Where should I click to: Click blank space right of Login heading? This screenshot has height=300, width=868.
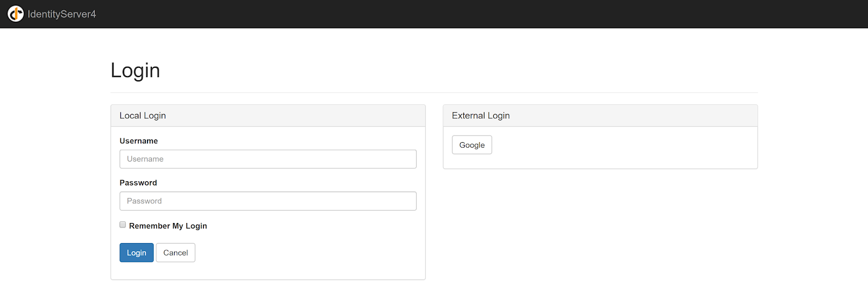click(x=434, y=71)
